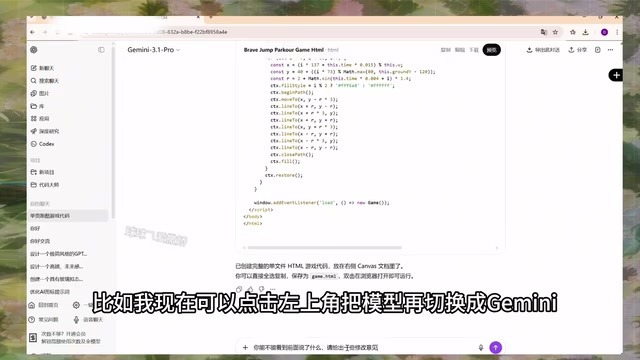Open the Gemini-3.1-Pro model dropdown
This screenshot has width=640, height=360.
[x=153, y=50]
